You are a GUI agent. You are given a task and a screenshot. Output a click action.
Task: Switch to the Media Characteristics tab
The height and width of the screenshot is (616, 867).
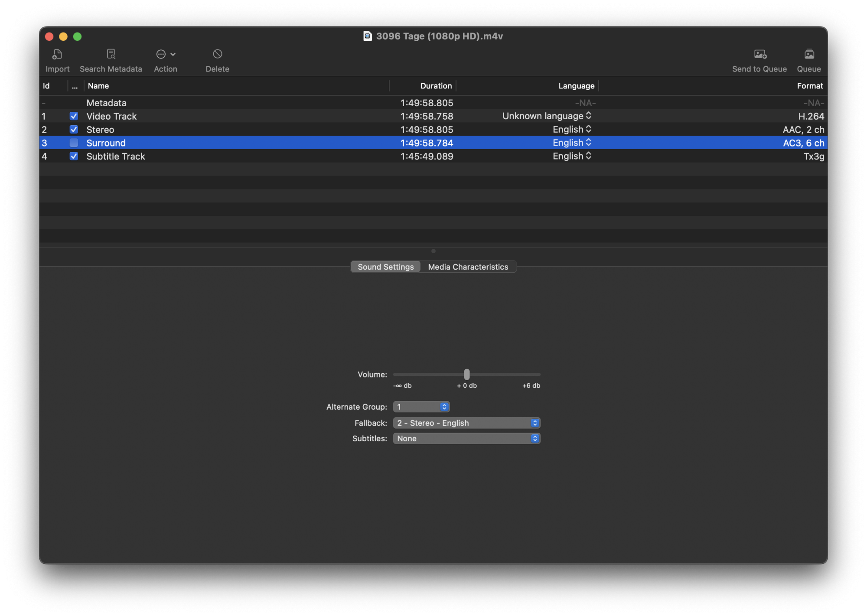tap(468, 267)
